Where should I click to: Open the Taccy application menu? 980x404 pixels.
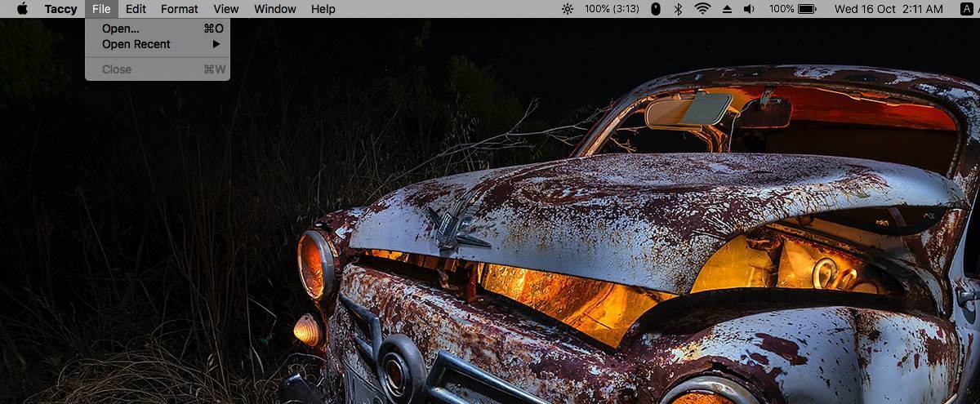coord(60,9)
